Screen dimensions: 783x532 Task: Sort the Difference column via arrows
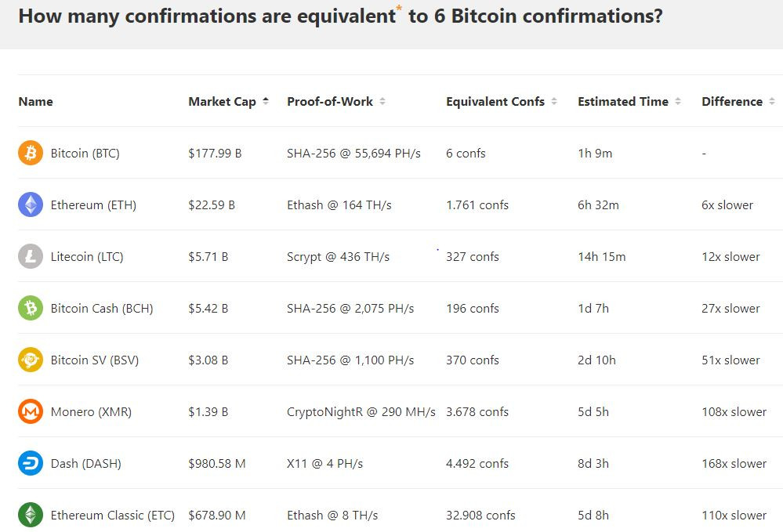pyautogui.click(x=772, y=101)
